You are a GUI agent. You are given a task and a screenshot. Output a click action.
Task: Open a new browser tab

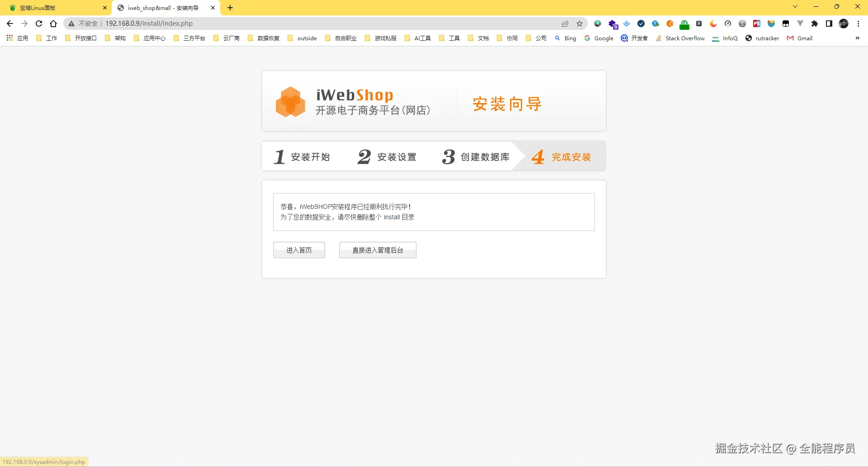pyautogui.click(x=230, y=8)
